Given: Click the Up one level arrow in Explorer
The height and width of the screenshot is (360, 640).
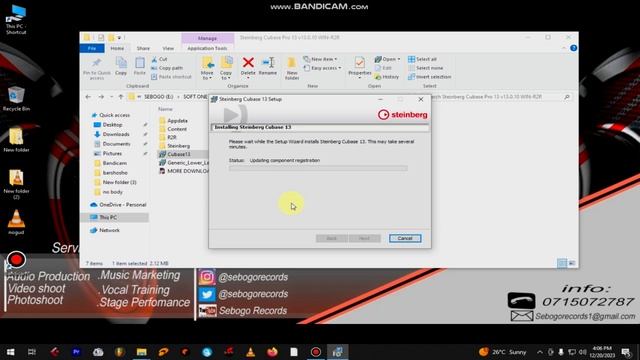Looking at the screenshot, I should (121, 97).
